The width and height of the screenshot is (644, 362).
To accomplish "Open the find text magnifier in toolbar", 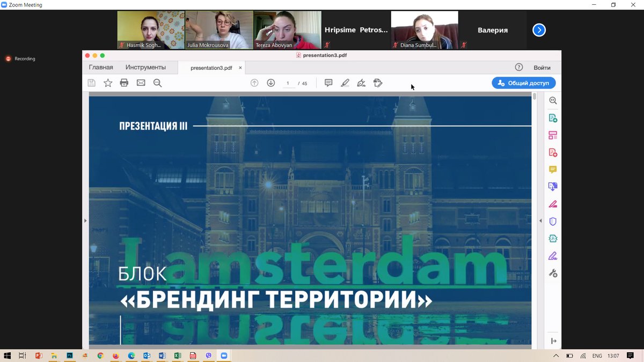I will [x=157, y=83].
